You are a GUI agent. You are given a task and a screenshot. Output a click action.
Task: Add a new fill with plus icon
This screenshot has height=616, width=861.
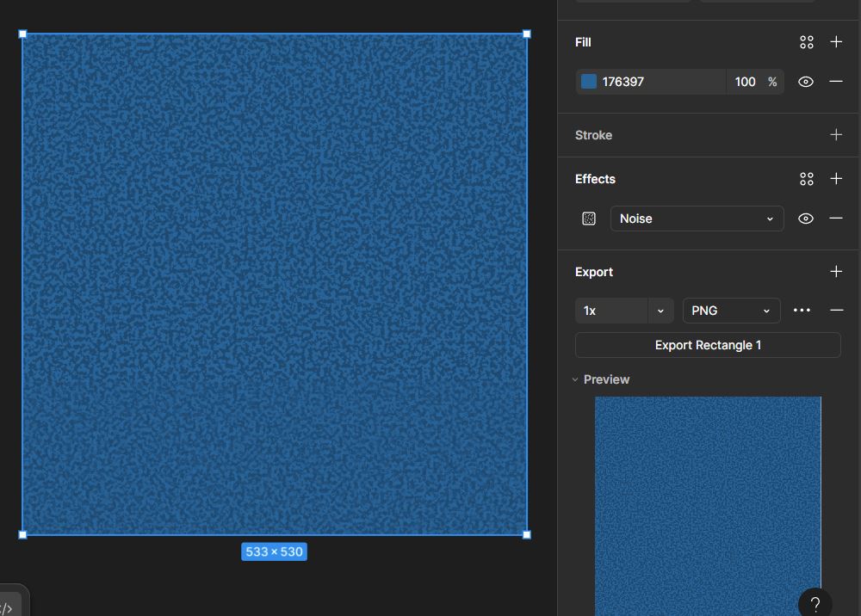836,41
